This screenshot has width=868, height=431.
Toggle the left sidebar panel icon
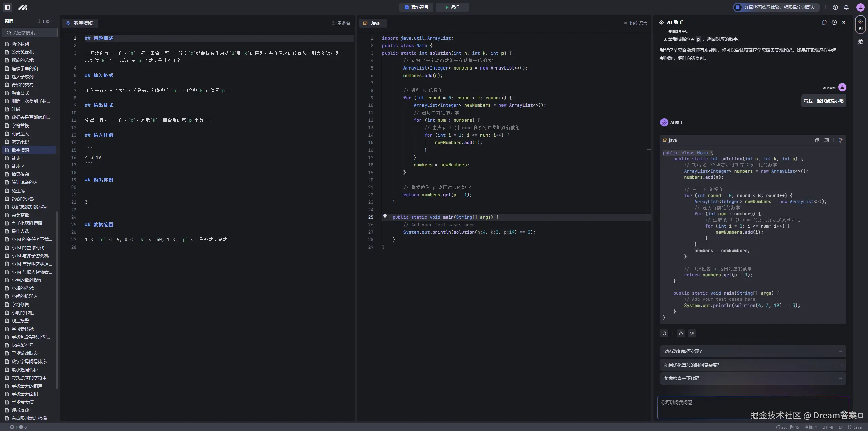click(7, 7)
